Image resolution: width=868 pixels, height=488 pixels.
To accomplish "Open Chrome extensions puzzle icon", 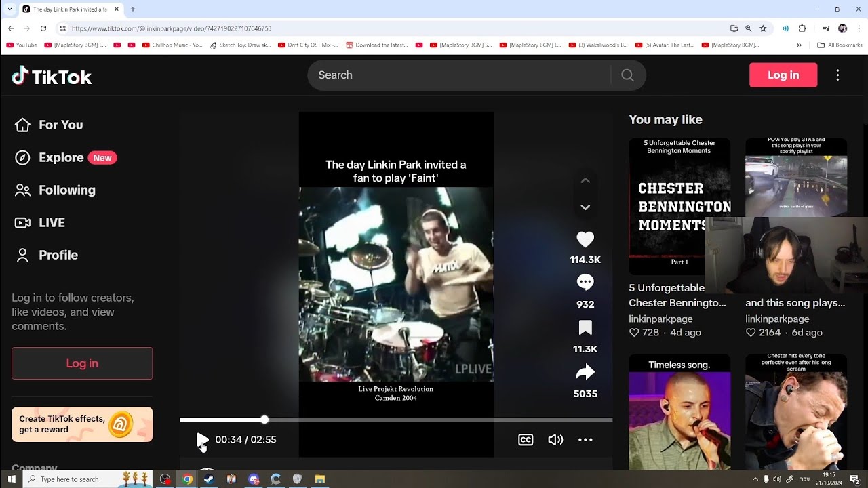I will (802, 28).
